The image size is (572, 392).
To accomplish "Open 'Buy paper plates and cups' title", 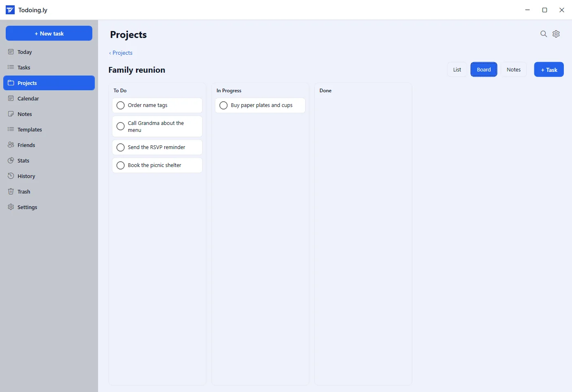I will (261, 105).
